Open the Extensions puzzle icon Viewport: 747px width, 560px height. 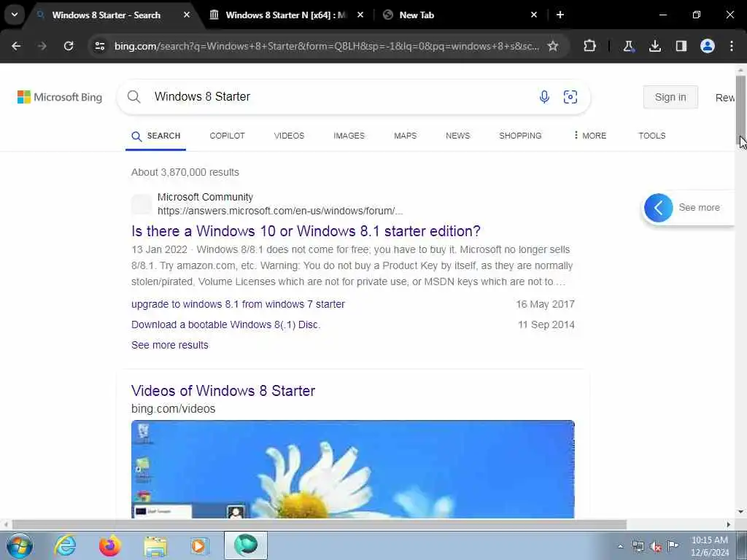coord(589,46)
